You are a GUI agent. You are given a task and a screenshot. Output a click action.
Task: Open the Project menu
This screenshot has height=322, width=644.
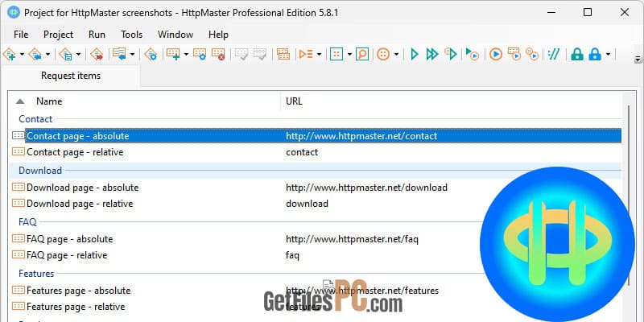(58, 35)
